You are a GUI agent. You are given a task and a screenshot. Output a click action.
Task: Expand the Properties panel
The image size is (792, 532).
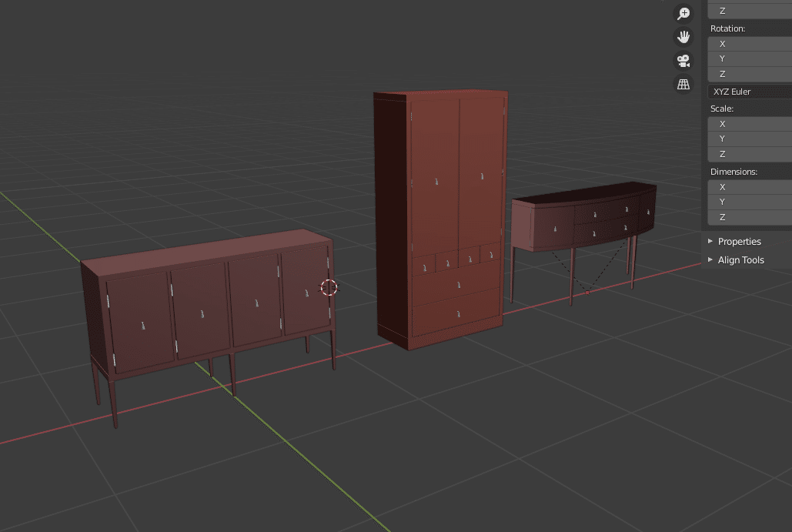click(740, 242)
